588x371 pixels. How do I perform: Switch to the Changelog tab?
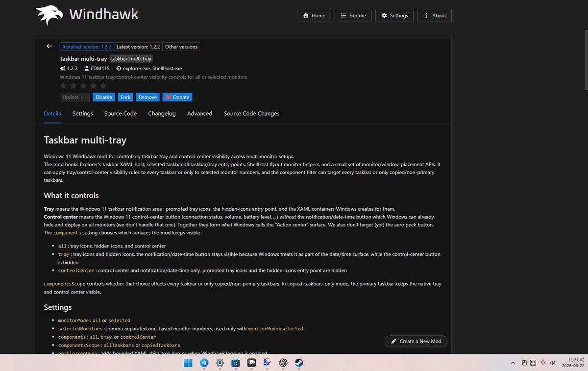(x=162, y=113)
